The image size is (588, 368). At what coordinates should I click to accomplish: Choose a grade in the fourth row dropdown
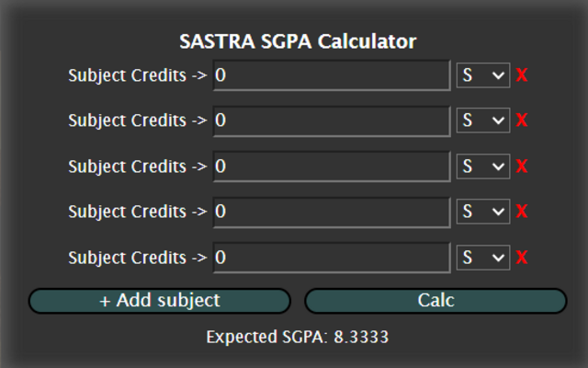tap(483, 212)
